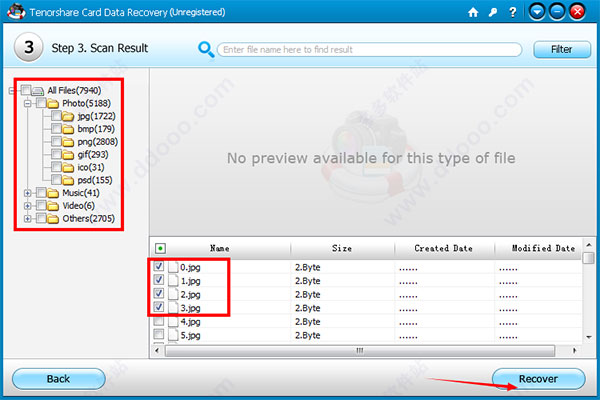Check the 5.jpg checkbox
Screen dimensions: 600x400
coord(159,334)
